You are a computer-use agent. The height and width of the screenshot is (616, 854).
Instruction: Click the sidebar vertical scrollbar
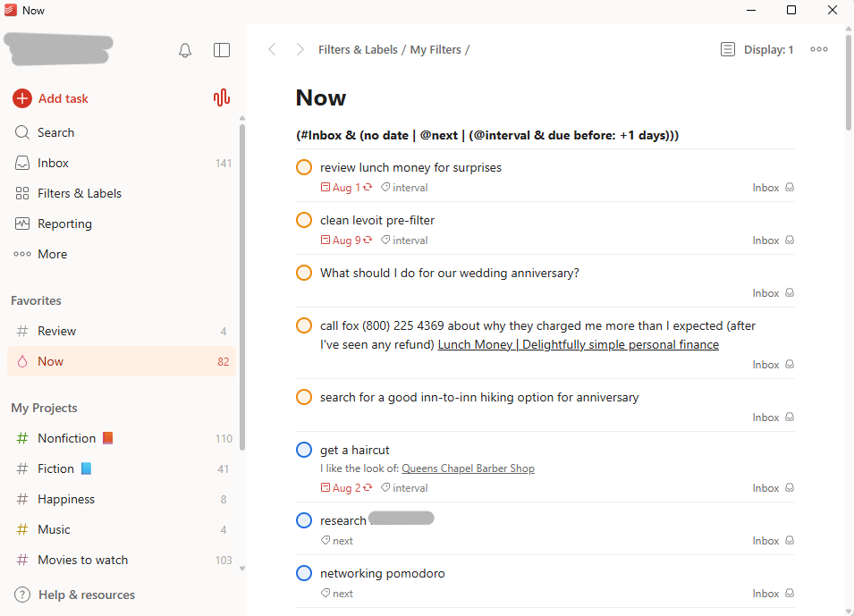point(242,287)
